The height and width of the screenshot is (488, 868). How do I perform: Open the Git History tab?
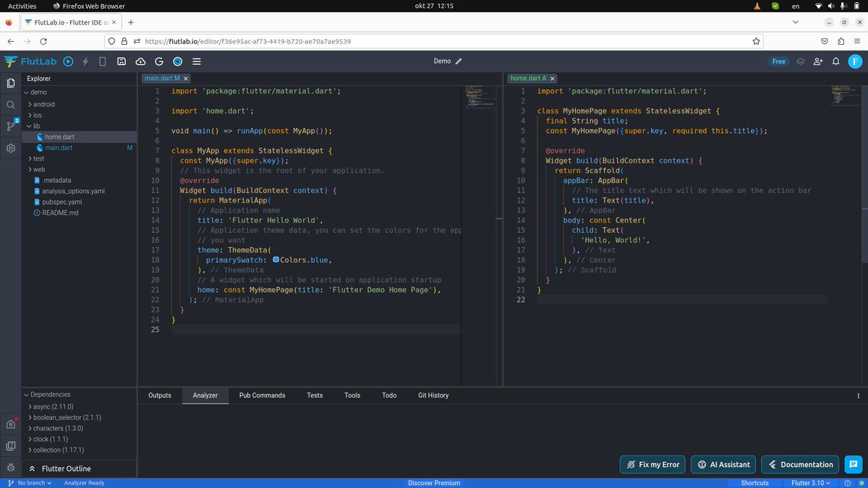[433, 395]
